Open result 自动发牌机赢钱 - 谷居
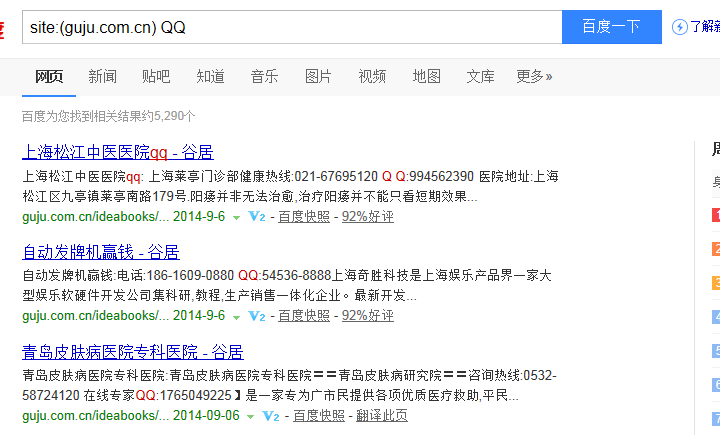 point(101,252)
